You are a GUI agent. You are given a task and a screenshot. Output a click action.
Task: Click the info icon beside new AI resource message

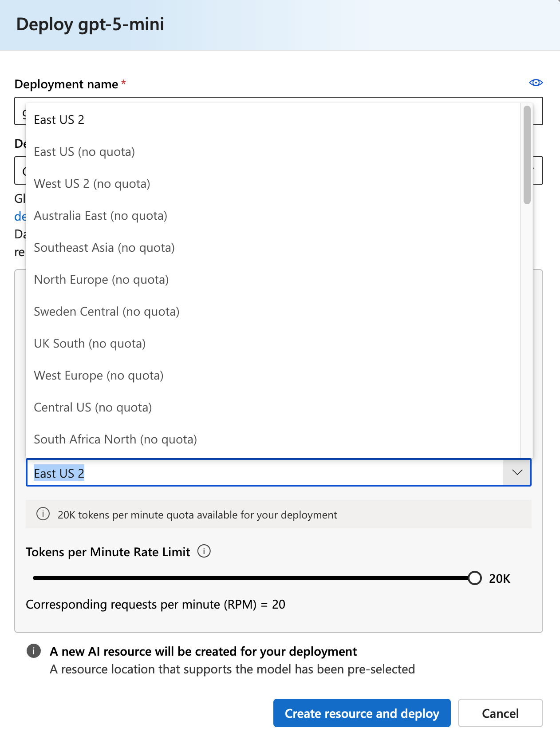(x=34, y=651)
